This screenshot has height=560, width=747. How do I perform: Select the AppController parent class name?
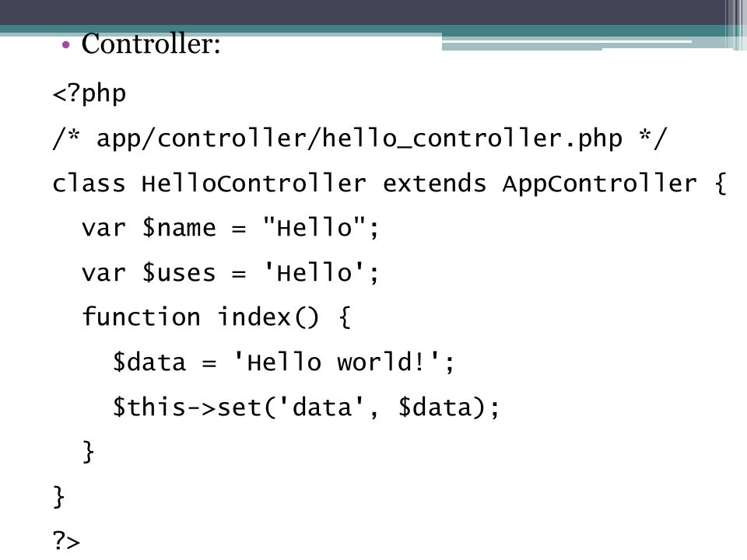click(599, 185)
